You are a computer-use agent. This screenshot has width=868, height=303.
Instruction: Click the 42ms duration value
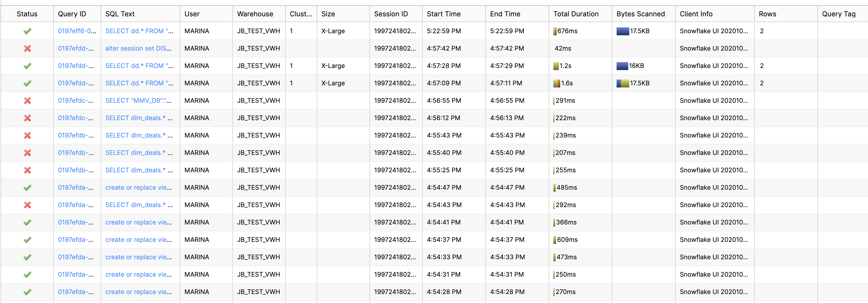click(563, 48)
